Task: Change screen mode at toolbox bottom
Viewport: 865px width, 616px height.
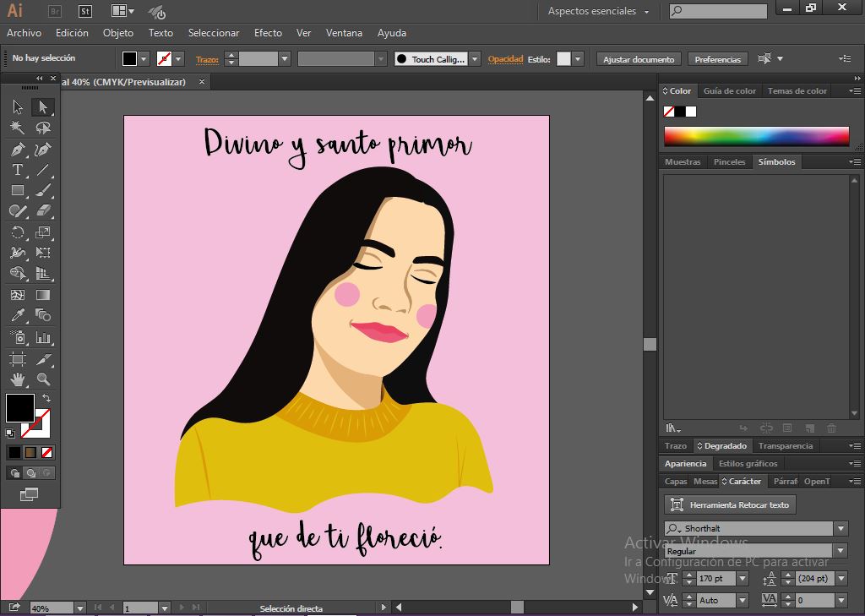Action: tap(29, 494)
